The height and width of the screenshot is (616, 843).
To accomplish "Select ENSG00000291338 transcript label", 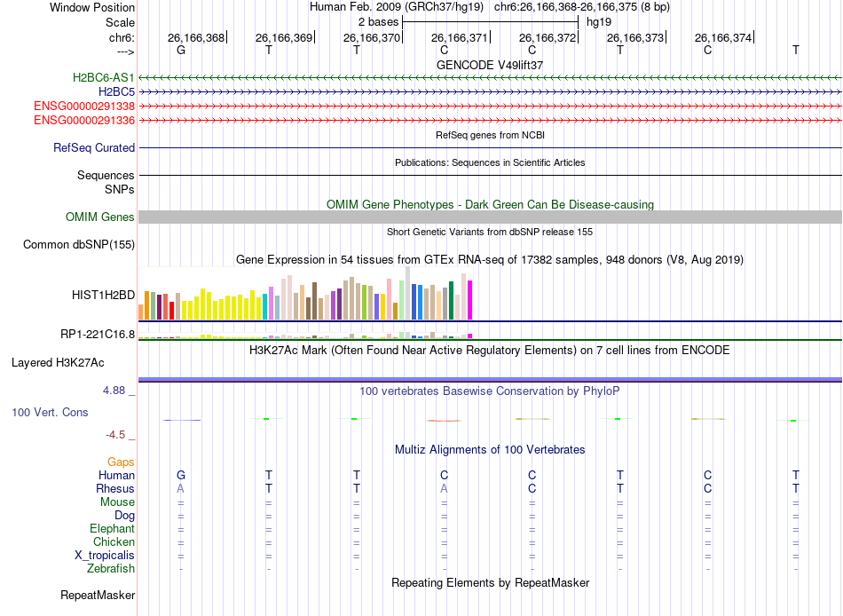I will click(x=84, y=106).
